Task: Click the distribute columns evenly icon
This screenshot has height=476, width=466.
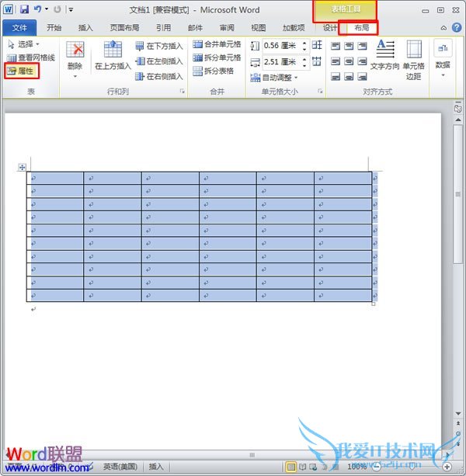Action: [317, 61]
